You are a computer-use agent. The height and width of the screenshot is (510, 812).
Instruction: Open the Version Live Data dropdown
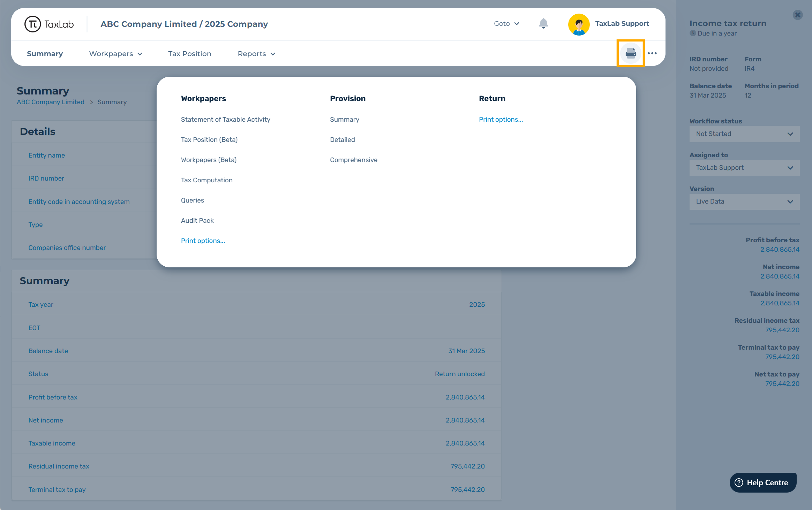(x=744, y=201)
